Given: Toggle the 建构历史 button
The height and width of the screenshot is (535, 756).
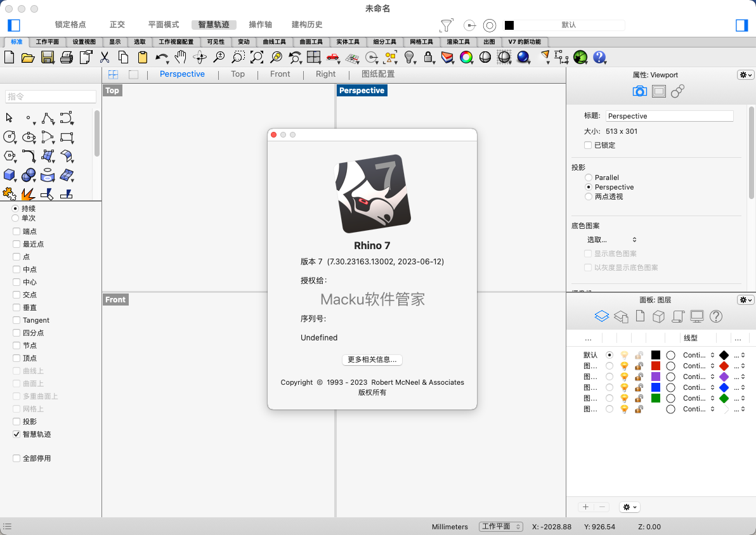Looking at the screenshot, I should (x=307, y=25).
